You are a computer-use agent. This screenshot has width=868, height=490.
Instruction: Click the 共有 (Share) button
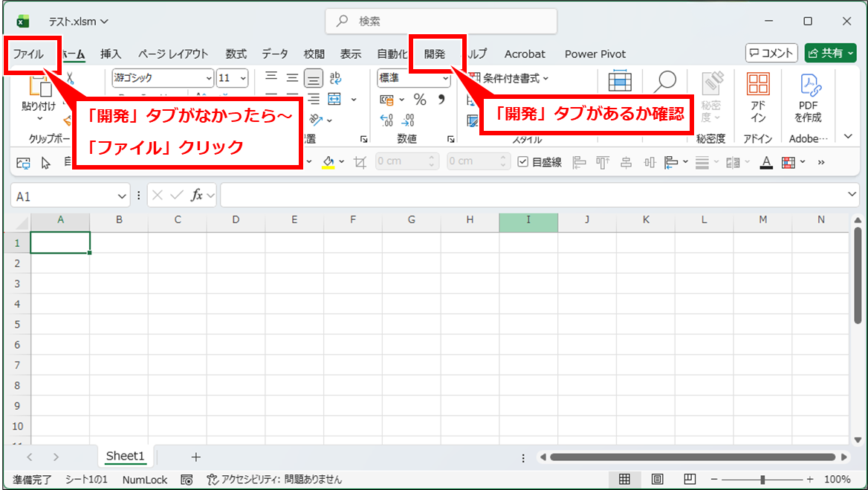point(831,54)
